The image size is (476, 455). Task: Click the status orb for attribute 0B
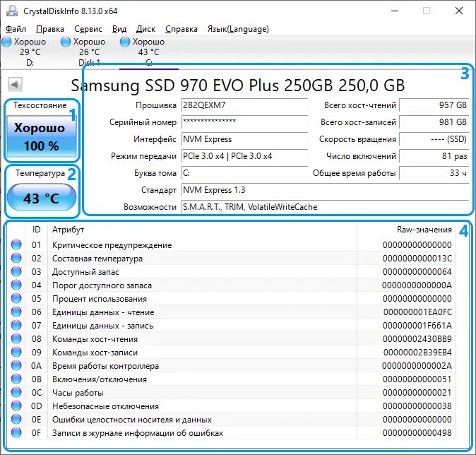16,379
